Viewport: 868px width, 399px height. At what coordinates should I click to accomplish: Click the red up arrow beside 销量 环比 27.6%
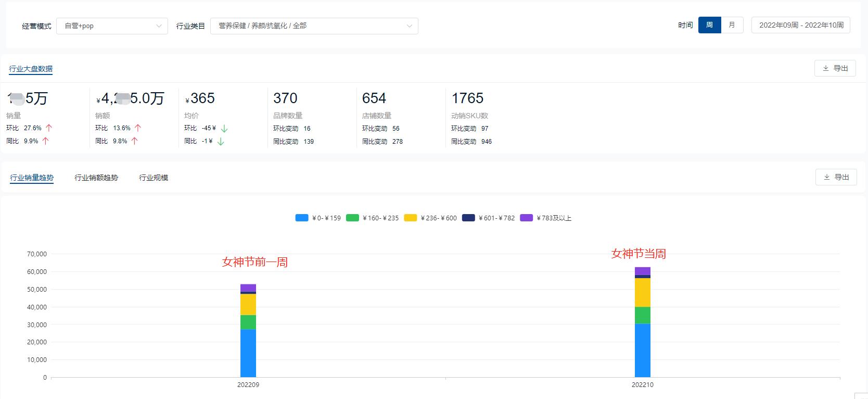[49, 128]
